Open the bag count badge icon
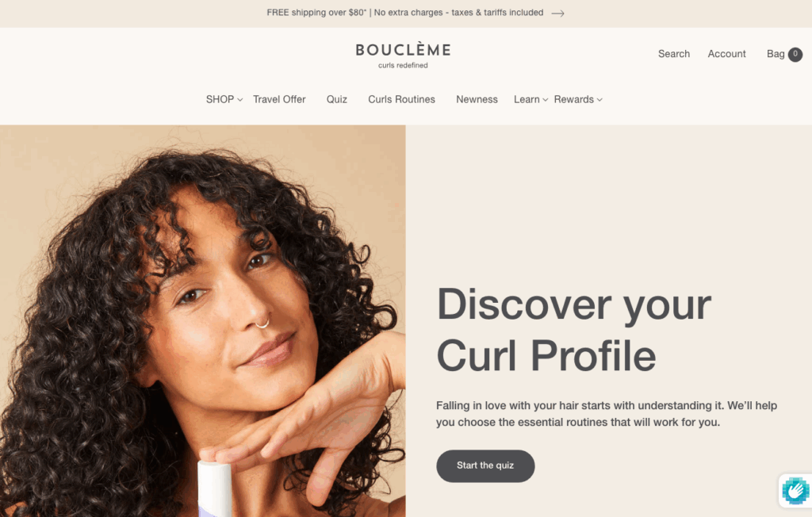The height and width of the screenshot is (517, 812). pos(795,55)
